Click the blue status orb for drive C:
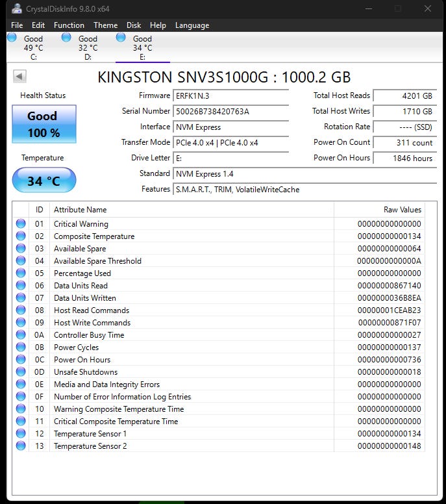The image size is (446, 504). pos(12,37)
